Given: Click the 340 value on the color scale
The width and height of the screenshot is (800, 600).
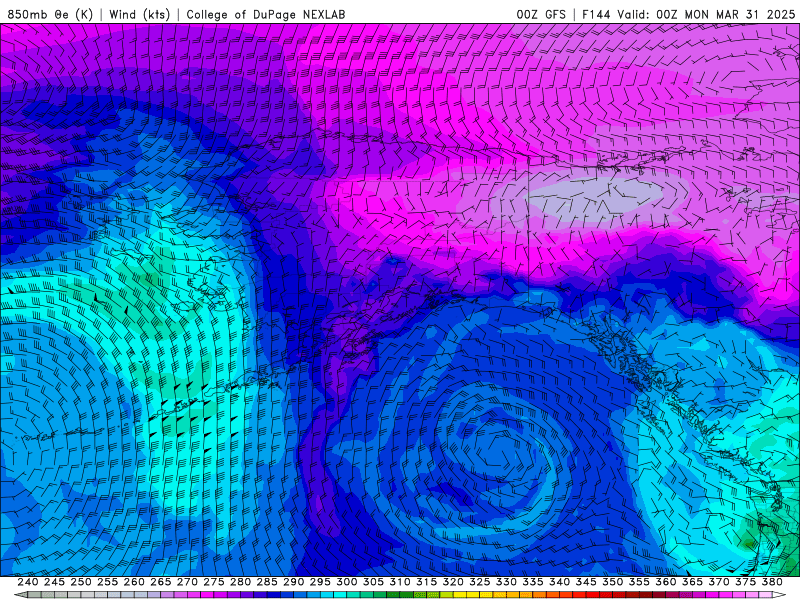Looking at the screenshot, I should coord(559,582).
